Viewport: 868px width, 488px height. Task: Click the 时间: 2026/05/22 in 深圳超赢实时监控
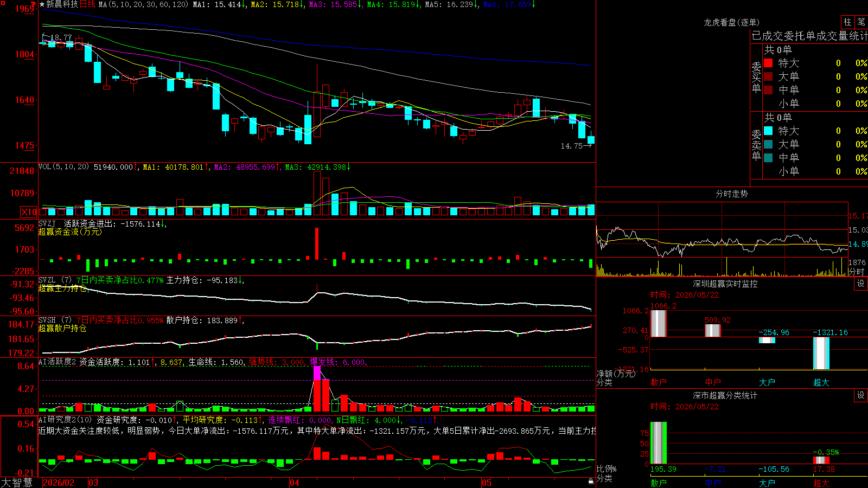(x=685, y=295)
